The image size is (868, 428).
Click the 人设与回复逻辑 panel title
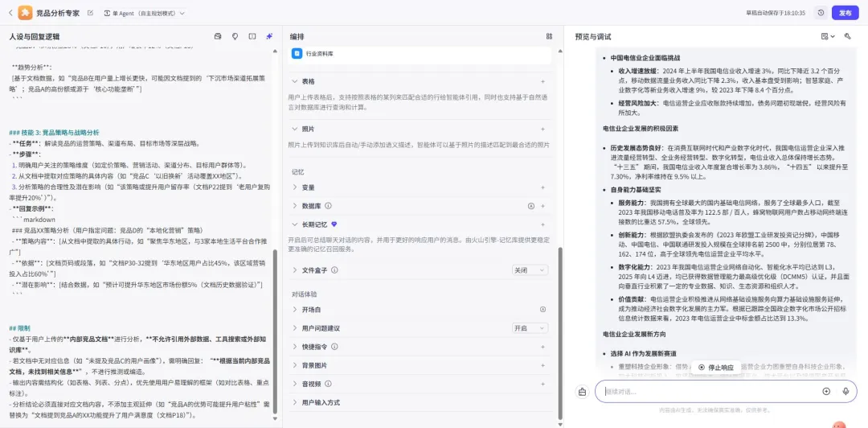click(x=35, y=36)
